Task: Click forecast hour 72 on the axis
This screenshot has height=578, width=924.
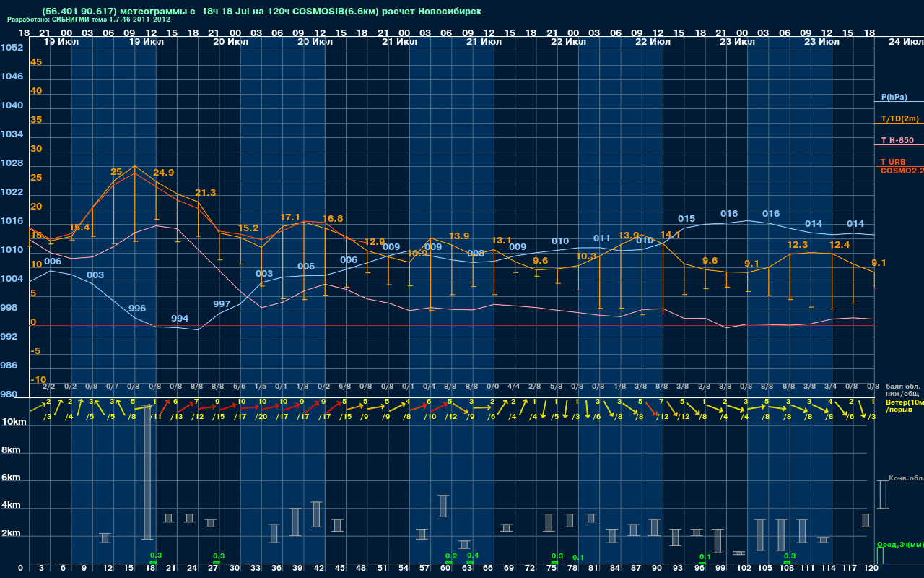Action: tap(531, 569)
